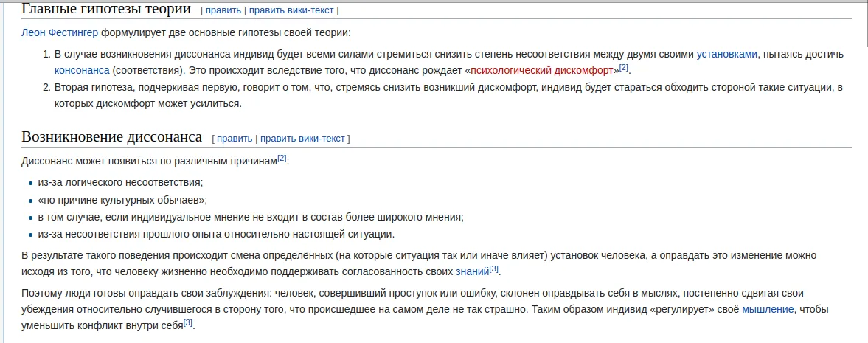Click bullet item по причине культурных обычаев

click(x=122, y=200)
